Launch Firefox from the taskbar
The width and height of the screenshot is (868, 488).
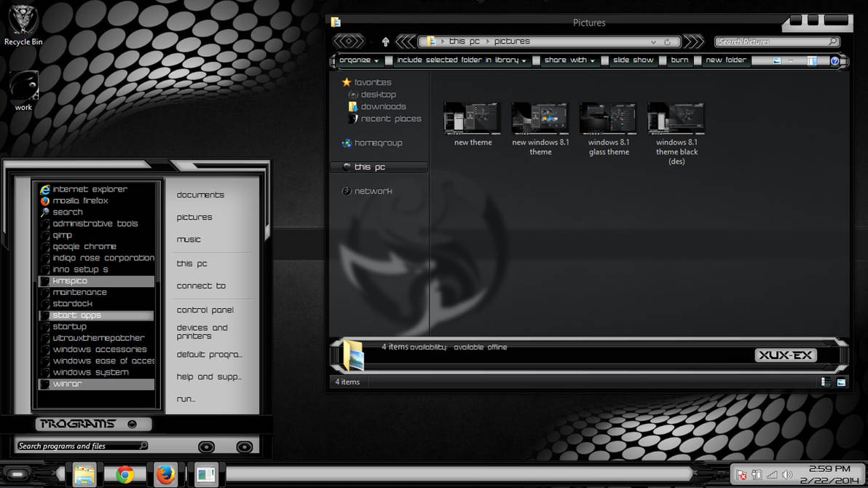(165, 475)
